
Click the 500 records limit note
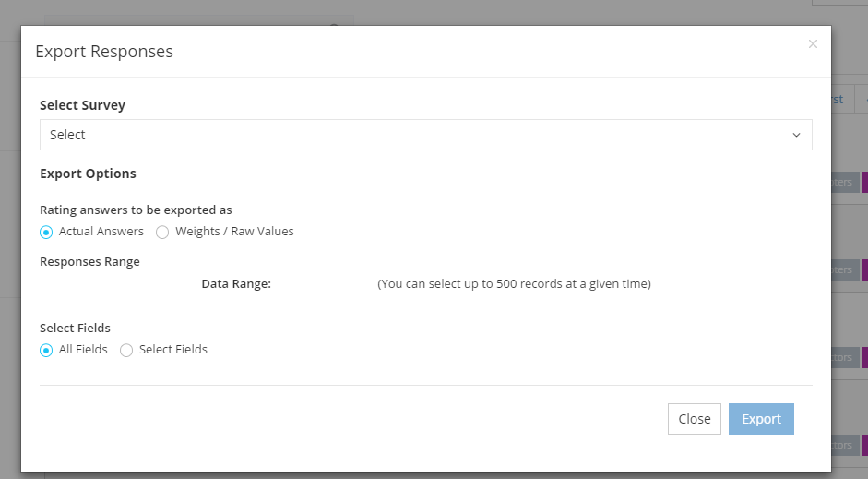tap(515, 283)
